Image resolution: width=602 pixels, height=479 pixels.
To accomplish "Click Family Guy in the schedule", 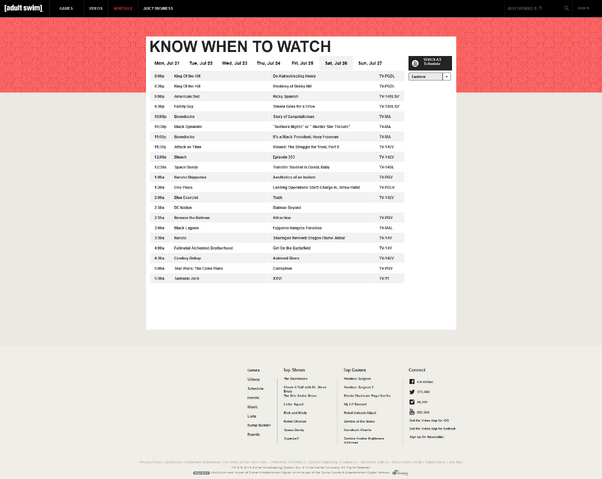I will (x=184, y=106).
